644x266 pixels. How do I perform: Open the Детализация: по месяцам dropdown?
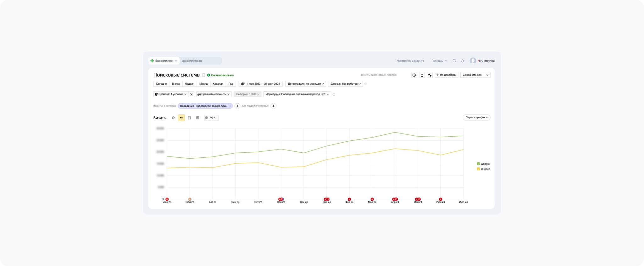coord(305,84)
